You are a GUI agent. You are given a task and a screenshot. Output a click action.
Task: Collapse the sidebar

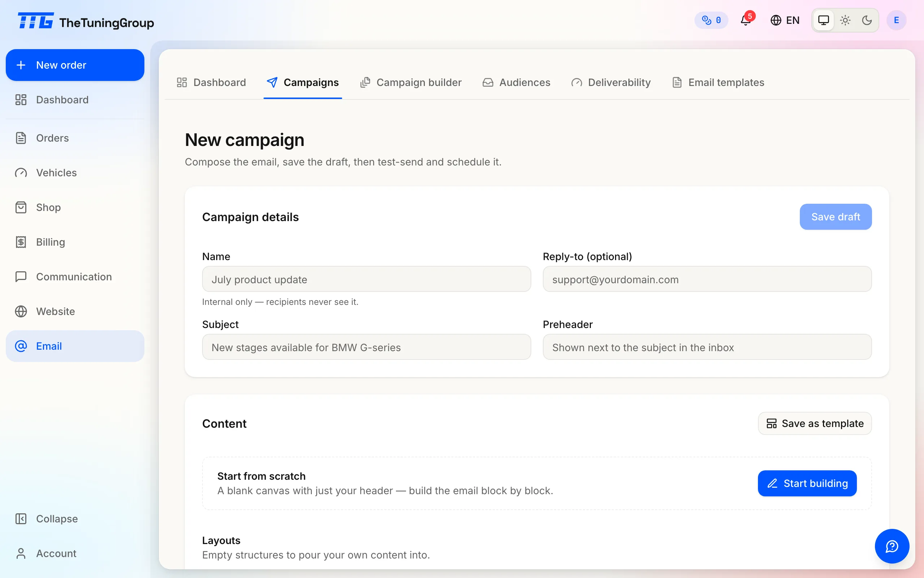tap(75, 519)
